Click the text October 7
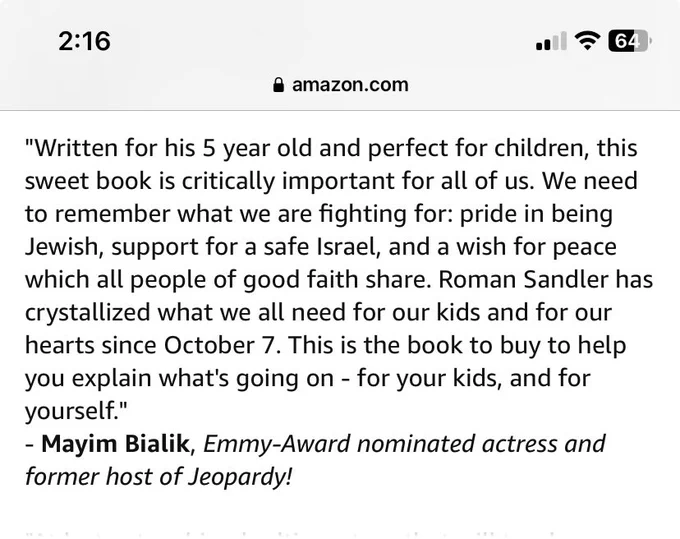Image resolution: width=680 pixels, height=539 pixels. (x=219, y=345)
